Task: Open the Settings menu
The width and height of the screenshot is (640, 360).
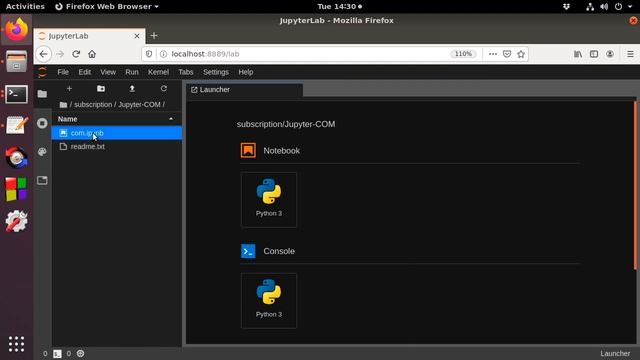Action: [216, 72]
